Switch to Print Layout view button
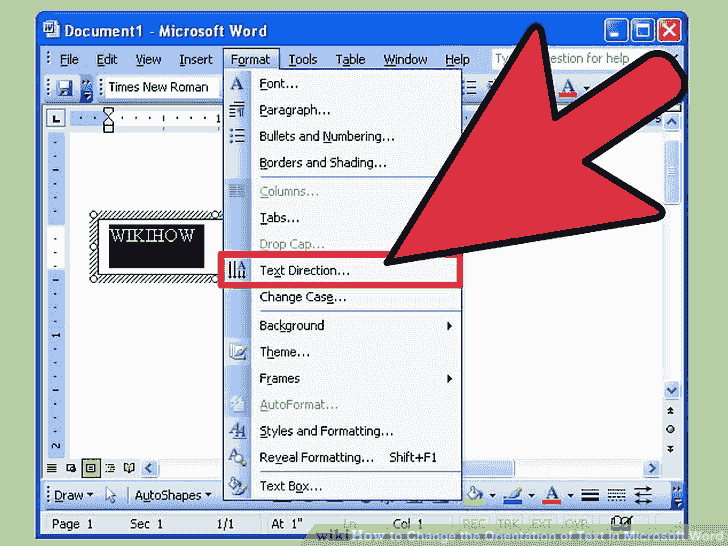The image size is (728, 546). [91, 468]
